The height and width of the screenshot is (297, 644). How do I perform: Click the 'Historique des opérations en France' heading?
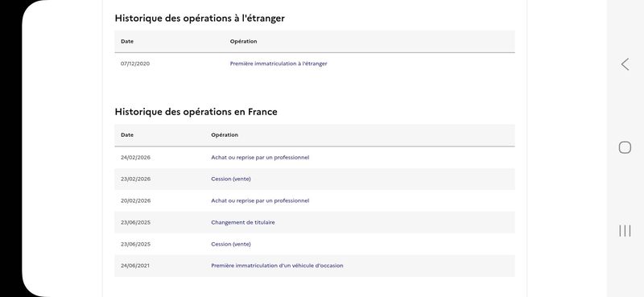(x=196, y=112)
